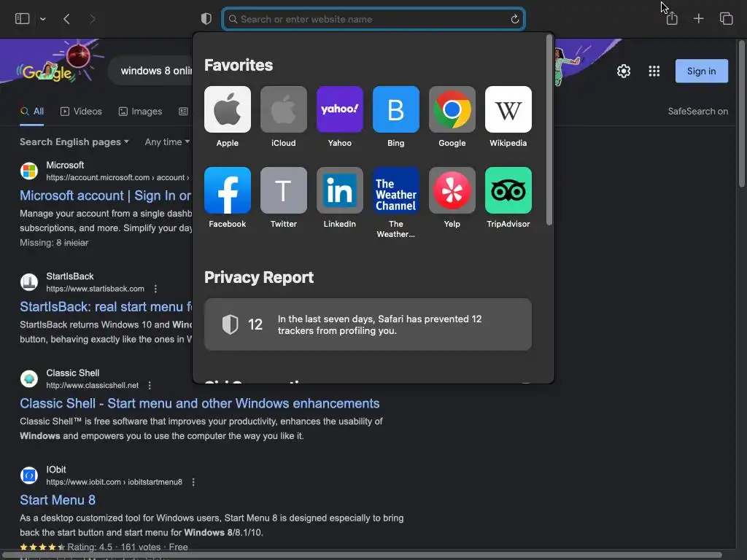Screen dimensions: 747x560
Task: Expand the Any time filter dropdown
Action: (x=167, y=142)
